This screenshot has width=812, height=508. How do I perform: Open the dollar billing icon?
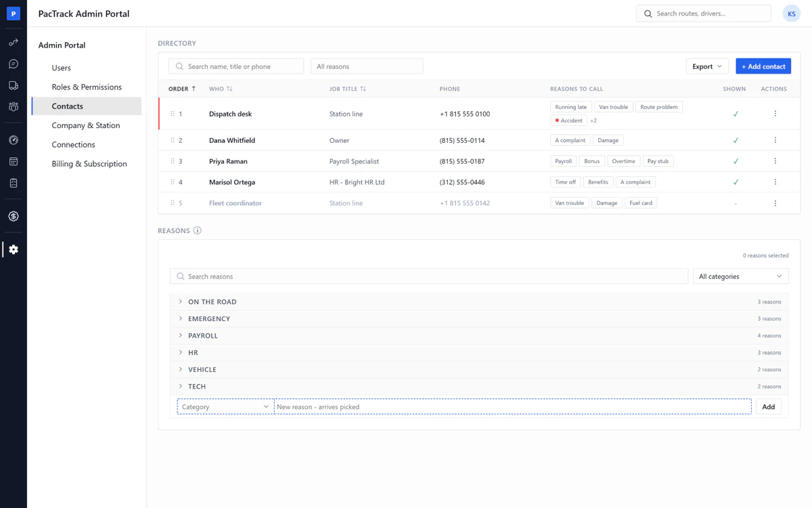click(13, 216)
